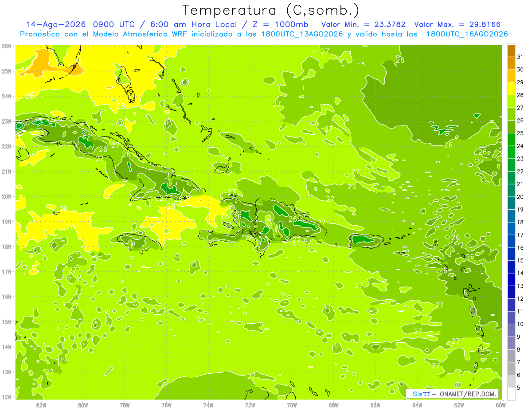
Task: Click the "16N" latitude axis label
Action: pyautogui.click(x=7, y=297)
